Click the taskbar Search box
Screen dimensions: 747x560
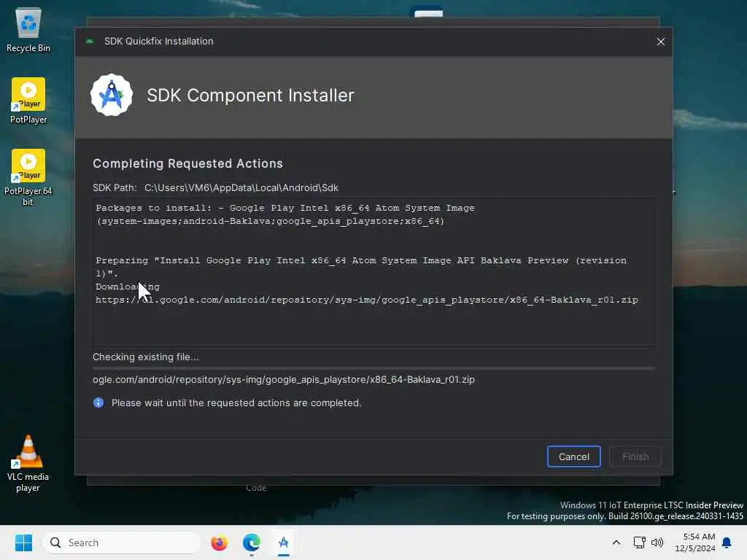(122, 542)
